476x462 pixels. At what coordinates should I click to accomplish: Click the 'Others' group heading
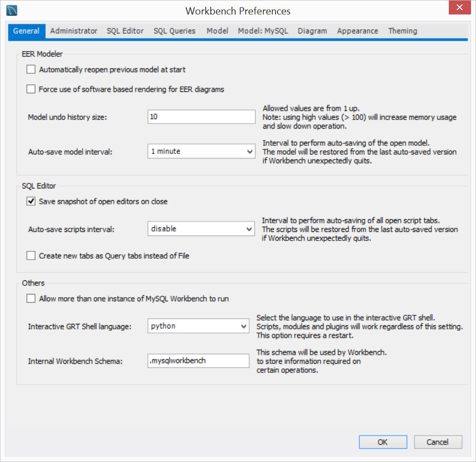(34, 283)
